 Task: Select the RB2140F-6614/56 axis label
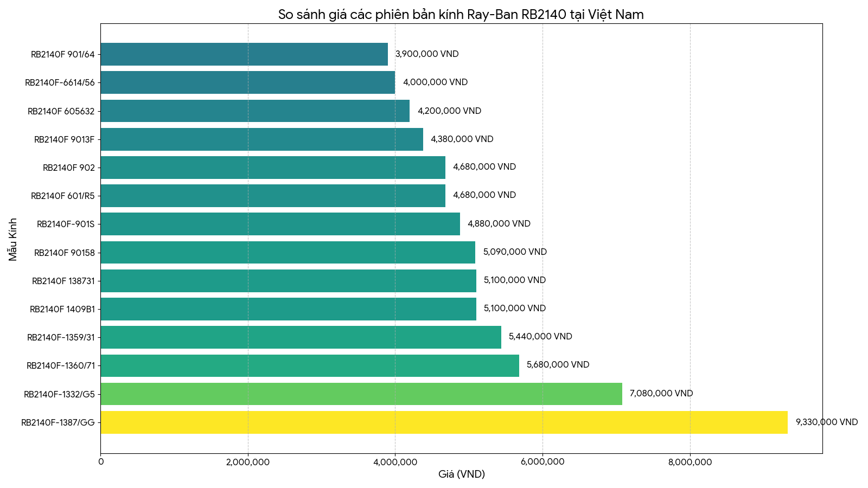click(x=60, y=83)
